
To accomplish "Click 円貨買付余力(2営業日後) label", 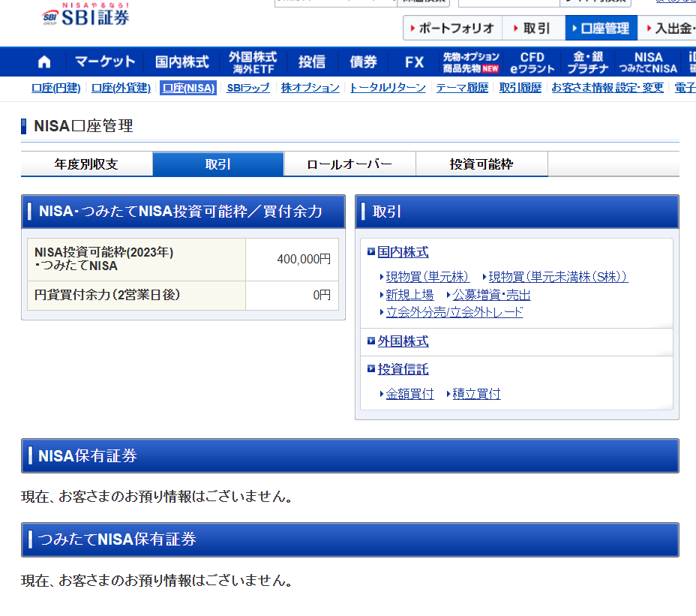I will (107, 295).
